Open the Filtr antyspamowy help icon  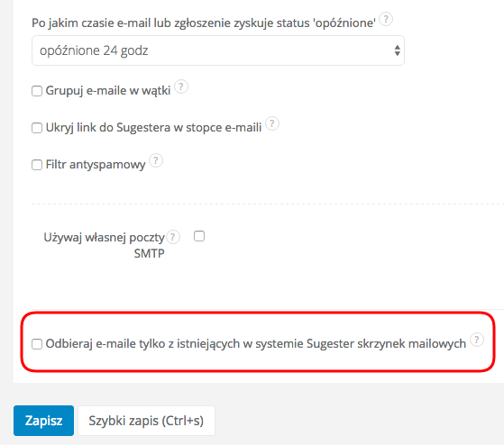point(156,160)
